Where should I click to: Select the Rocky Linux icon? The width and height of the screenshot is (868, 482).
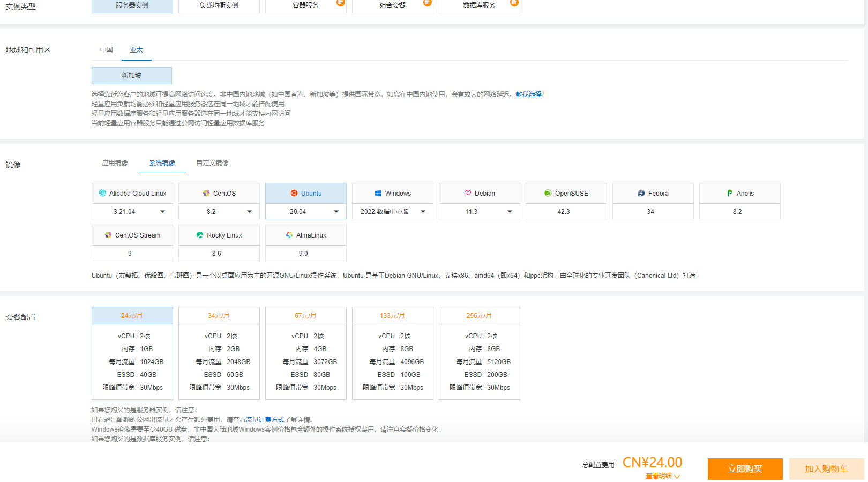[x=200, y=235]
